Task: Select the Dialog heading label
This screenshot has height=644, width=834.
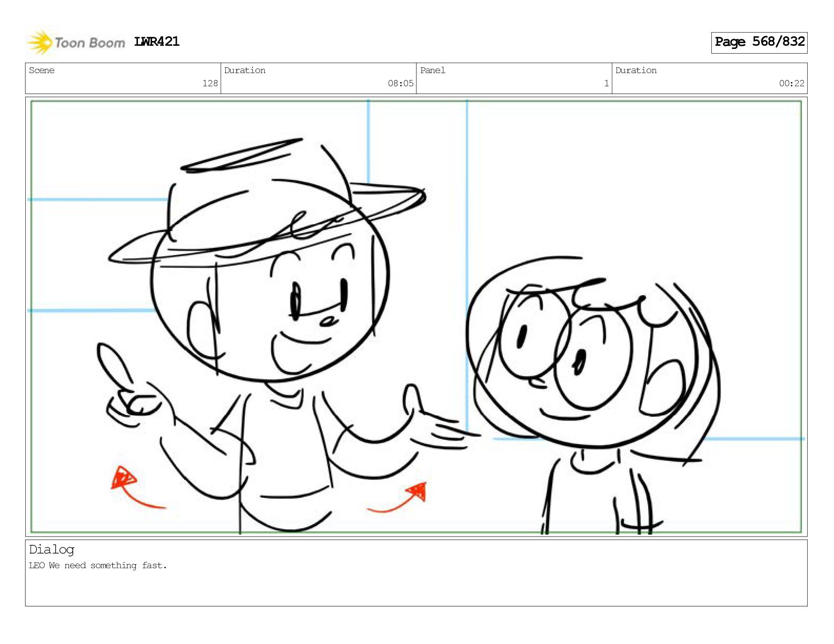Action: click(x=52, y=550)
